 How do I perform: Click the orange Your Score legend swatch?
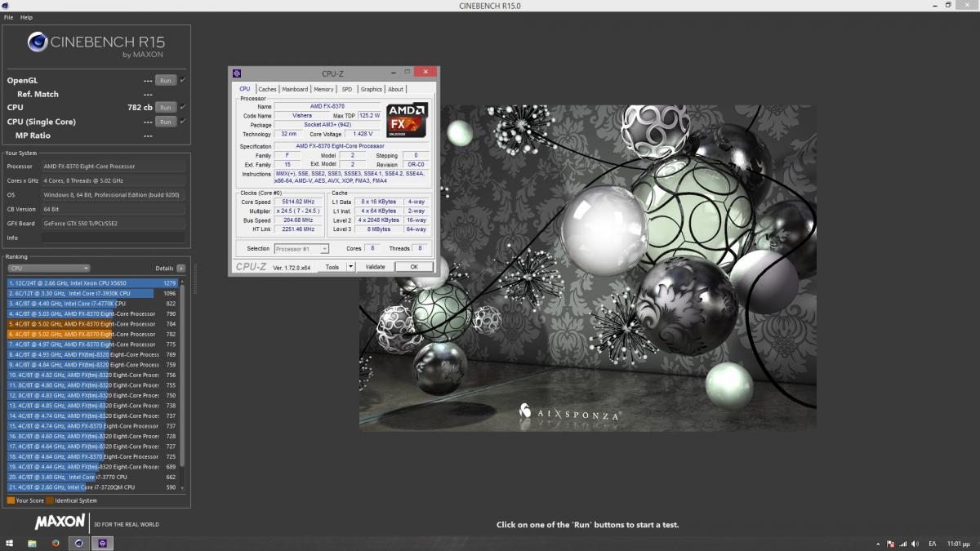10,500
